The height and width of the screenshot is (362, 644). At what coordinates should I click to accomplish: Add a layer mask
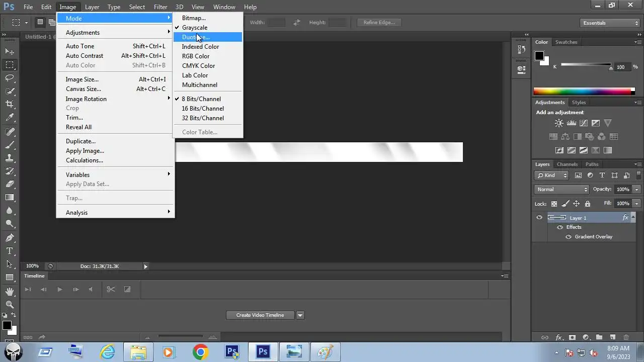point(572,337)
